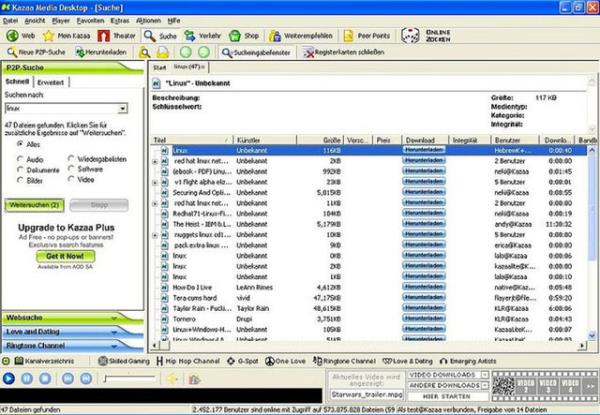Click the green back circle button
Screen dimensions: 600x415
[x=186, y=52]
